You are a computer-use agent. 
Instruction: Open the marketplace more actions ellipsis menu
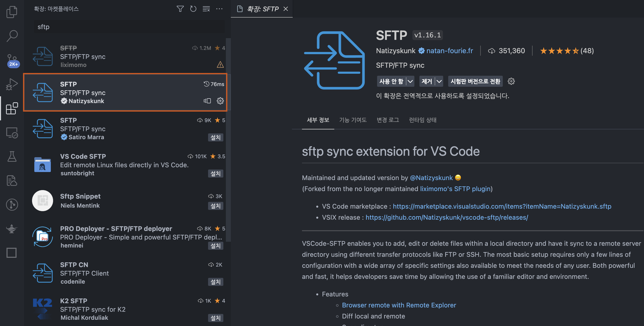(x=219, y=9)
